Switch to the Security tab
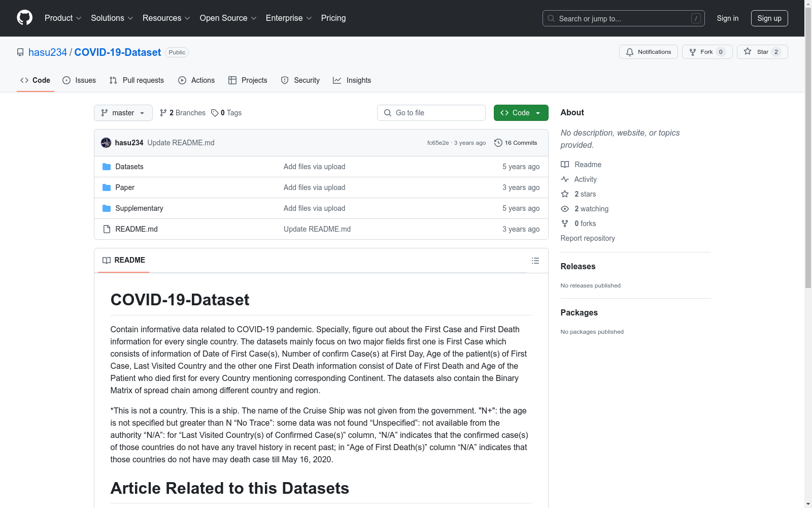The image size is (812, 508). tap(300, 80)
